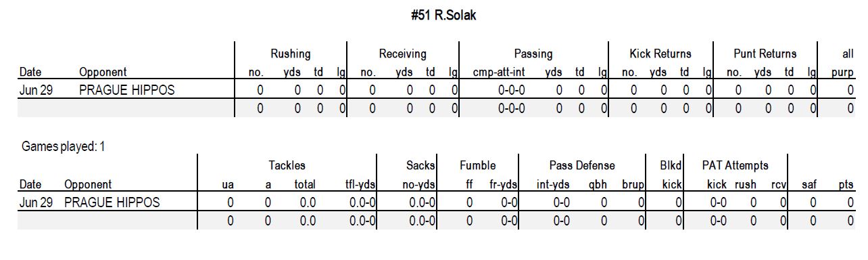Click PRAGUE HIPPOS in the defense table
Image resolution: width=868 pixels, height=260 pixels.
click(112, 202)
